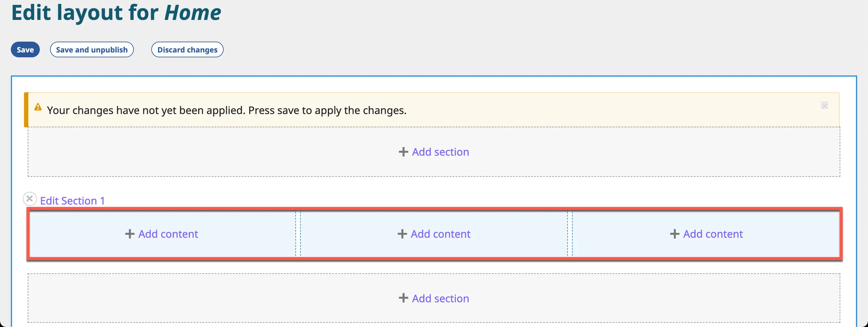Click the top Add section link
This screenshot has width=868, height=327.
(440, 152)
